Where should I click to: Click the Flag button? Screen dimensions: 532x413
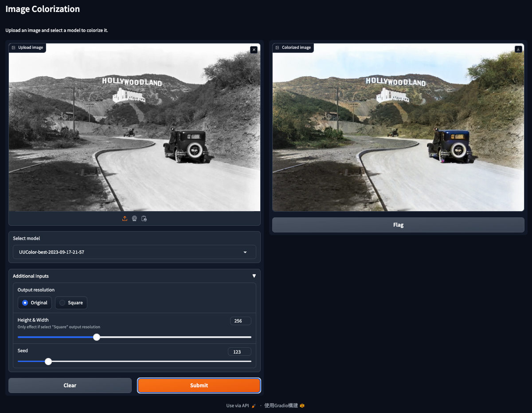point(398,224)
